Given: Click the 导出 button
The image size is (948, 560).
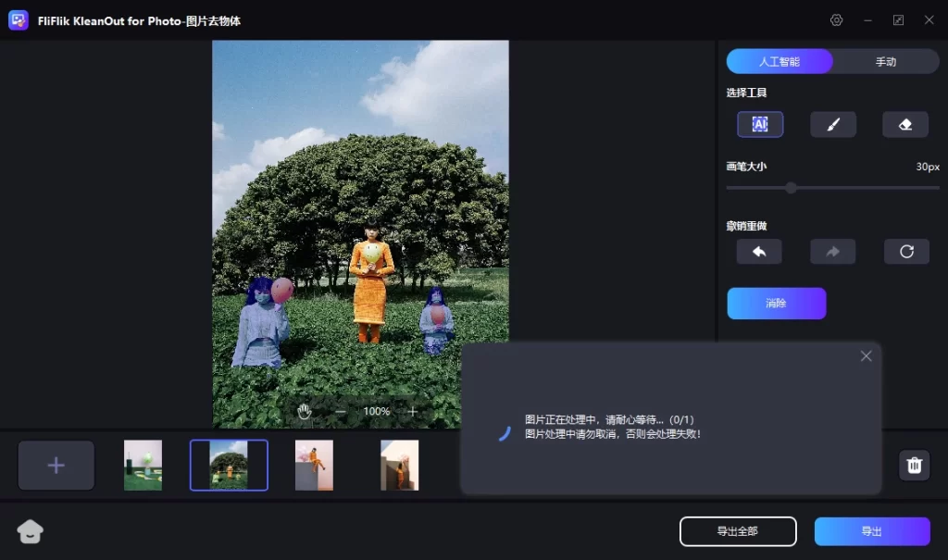Looking at the screenshot, I should click(x=871, y=531).
